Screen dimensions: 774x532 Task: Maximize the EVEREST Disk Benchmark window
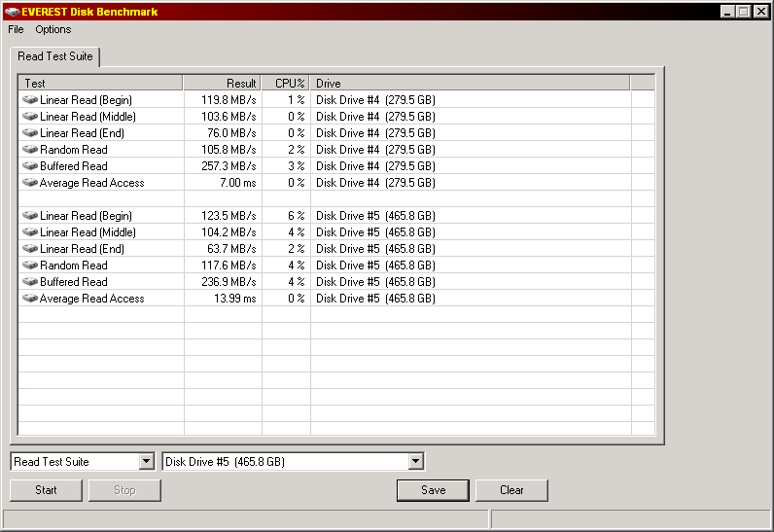[744, 12]
